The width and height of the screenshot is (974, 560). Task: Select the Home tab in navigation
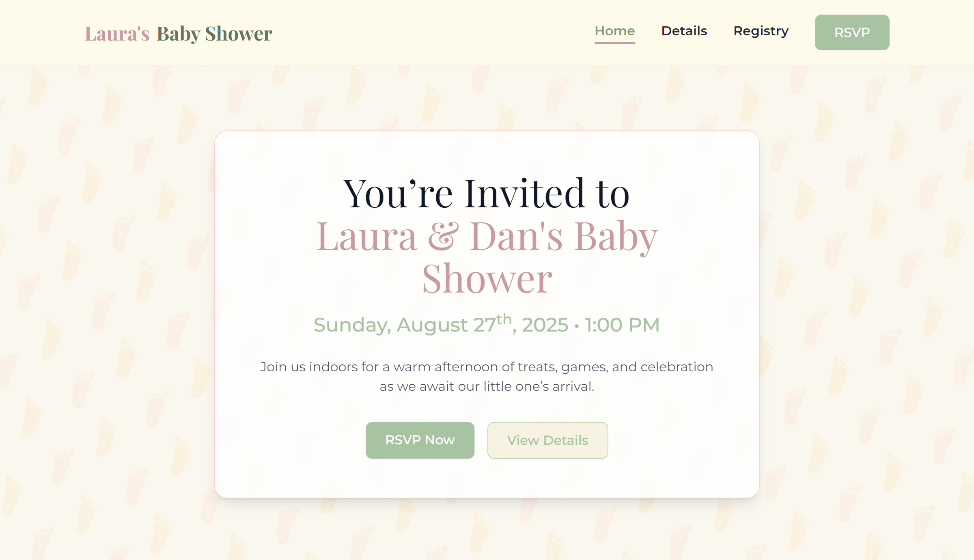tap(614, 31)
